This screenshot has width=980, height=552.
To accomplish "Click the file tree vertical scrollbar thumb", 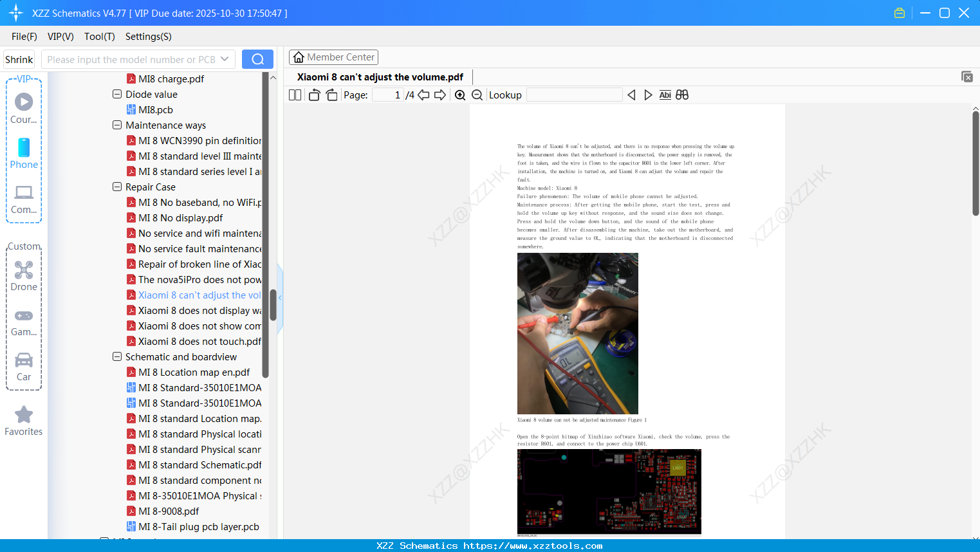I will click(273, 305).
